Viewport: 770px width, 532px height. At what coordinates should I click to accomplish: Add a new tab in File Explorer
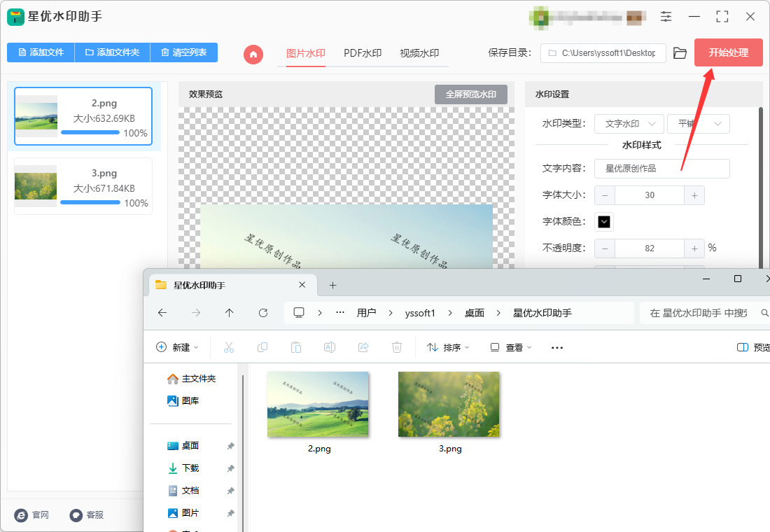(x=333, y=286)
